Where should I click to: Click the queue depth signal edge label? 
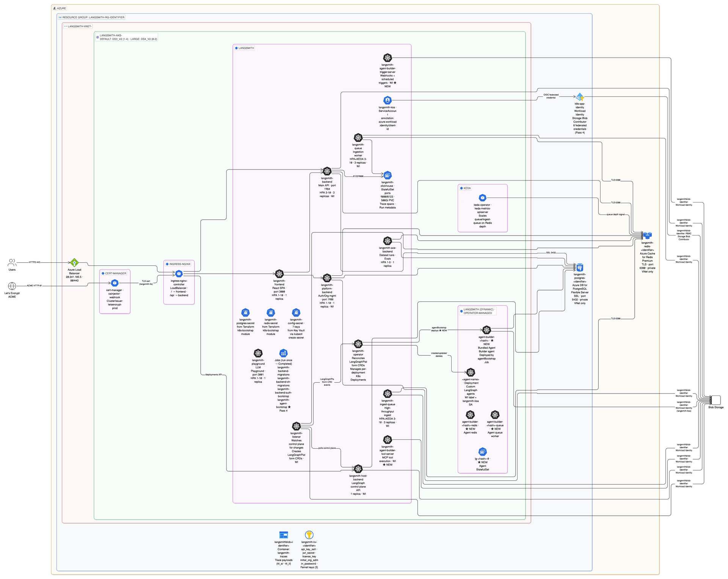click(616, 215)
